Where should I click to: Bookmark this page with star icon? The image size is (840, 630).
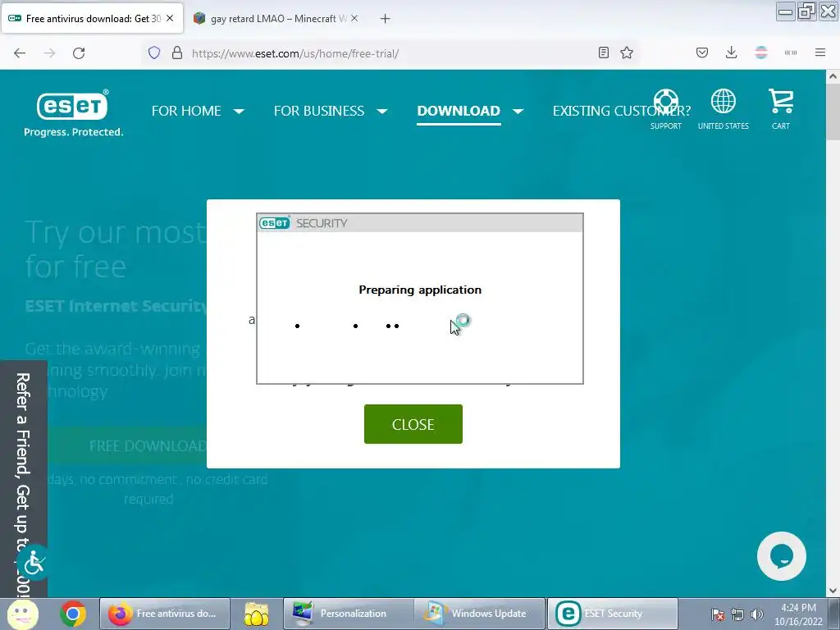tap(627, 52)
